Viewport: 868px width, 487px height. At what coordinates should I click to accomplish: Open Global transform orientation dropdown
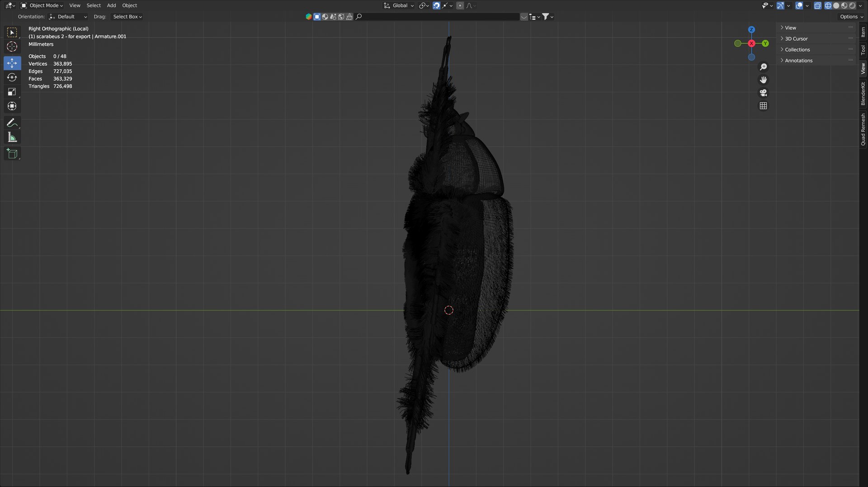tap(399, 5)
